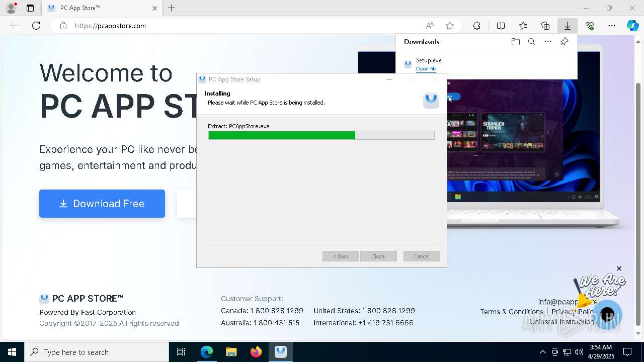Click the Back button in Setup dialog
The height and width of the screenshot is (362, 644).
click(x=341, y=256)
